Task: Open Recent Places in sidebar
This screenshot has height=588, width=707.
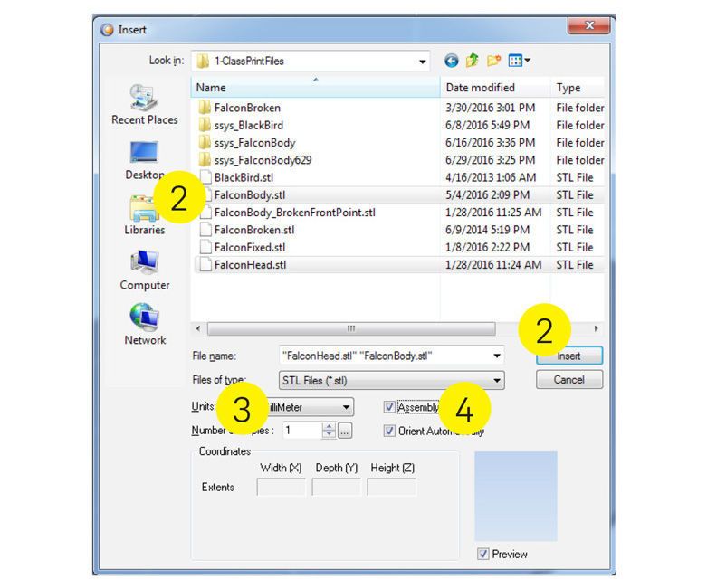Action: click(145, 104)
